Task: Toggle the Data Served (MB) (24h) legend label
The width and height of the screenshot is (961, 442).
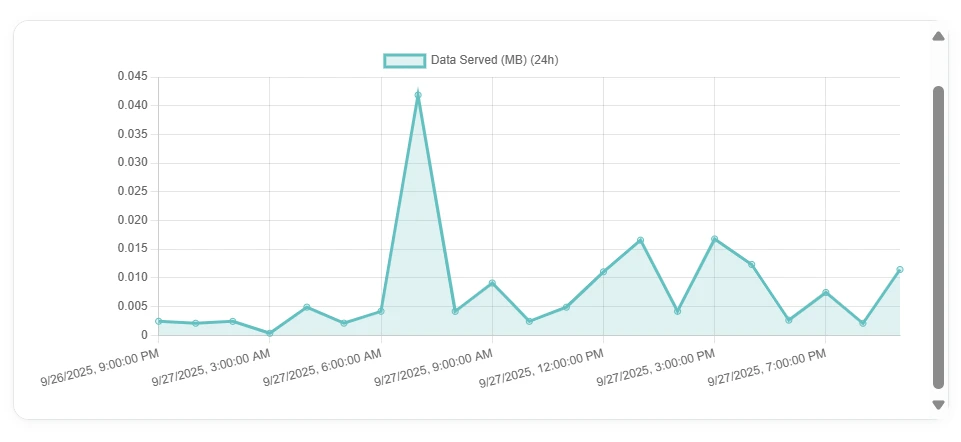Action: click(x=494, y=60)
